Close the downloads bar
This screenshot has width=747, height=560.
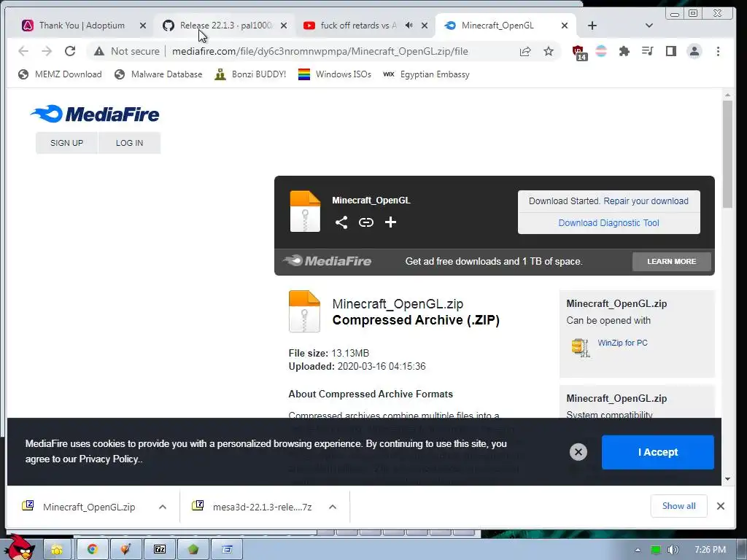(720, 506)
